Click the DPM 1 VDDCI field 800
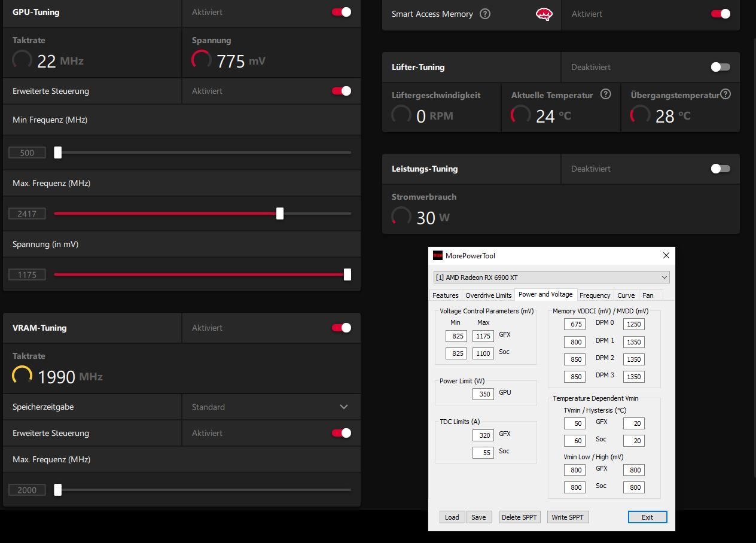 (574, 342)
